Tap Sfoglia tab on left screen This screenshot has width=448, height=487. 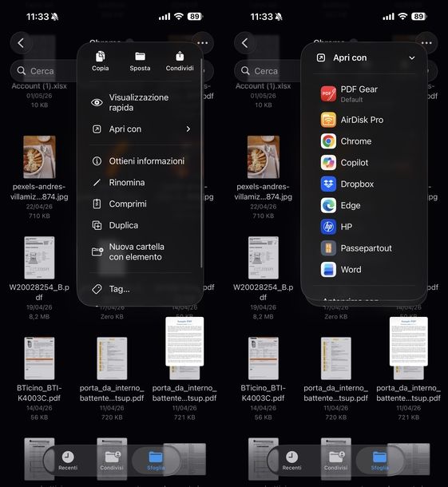tap(156, 461)
